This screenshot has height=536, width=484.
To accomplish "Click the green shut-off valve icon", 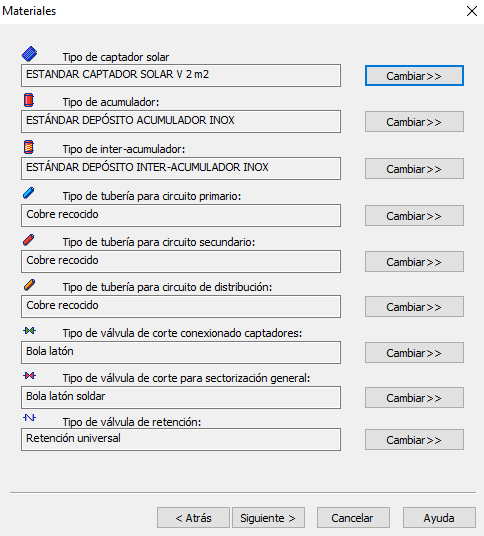I will tap(30, 331).
